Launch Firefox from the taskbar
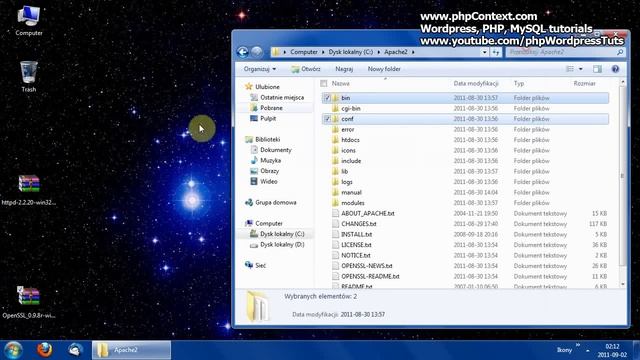Image resolution: width=640 pixels, height=360 pixels. (x=44, y=350)
